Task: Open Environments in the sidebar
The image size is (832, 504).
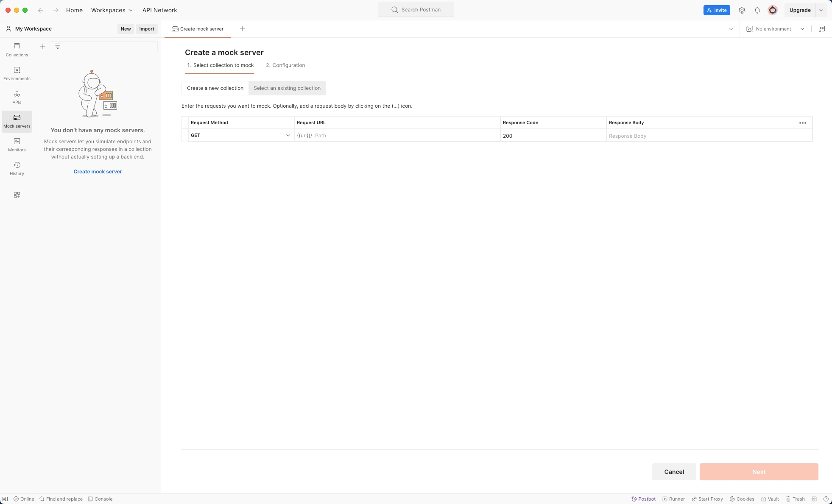Action: pyautogui.click(x=17, y=74)
